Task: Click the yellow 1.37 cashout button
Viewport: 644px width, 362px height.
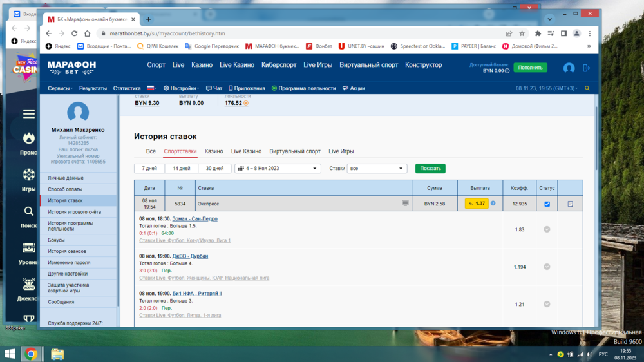Action: [477, 204]
